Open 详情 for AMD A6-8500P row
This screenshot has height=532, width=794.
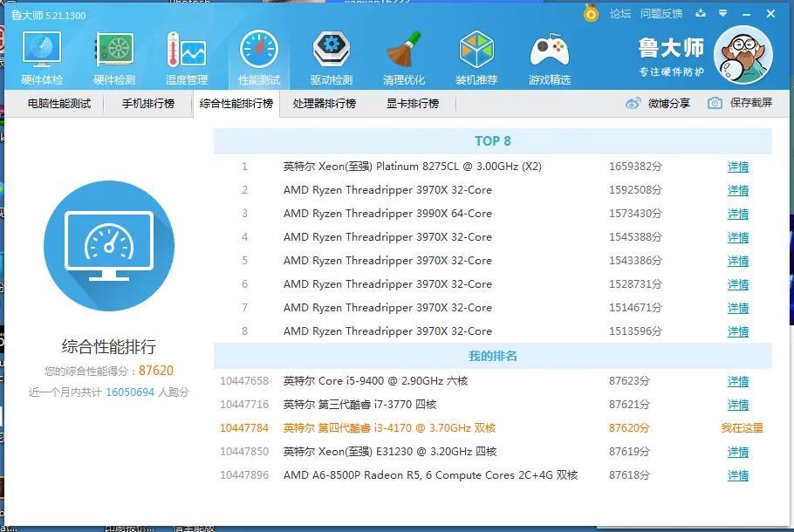[x=738, y=475]
